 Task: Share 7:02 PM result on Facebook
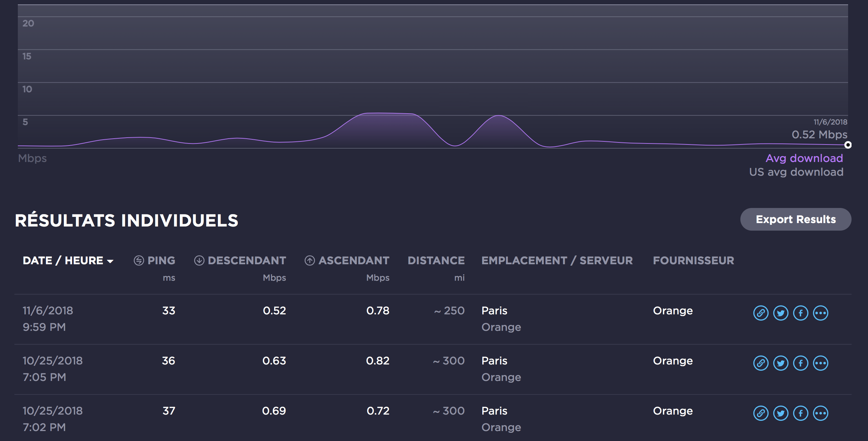click(800, 413)
